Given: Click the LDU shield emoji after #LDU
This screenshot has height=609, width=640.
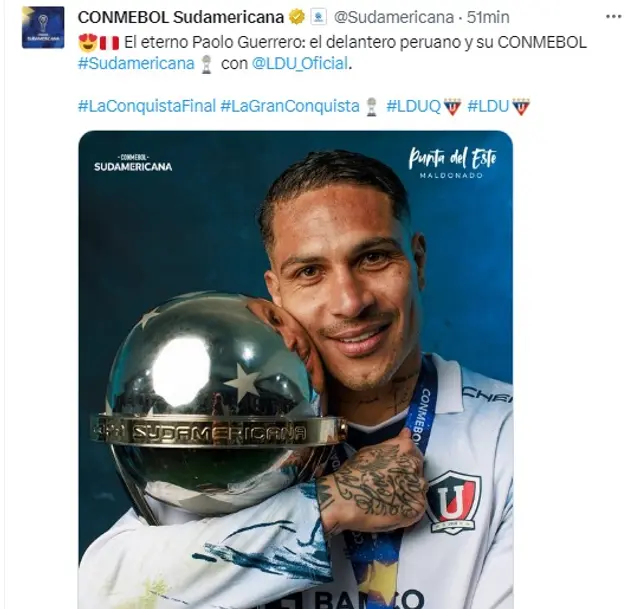Looking at the screenshot, I should (x=520, y=107).
